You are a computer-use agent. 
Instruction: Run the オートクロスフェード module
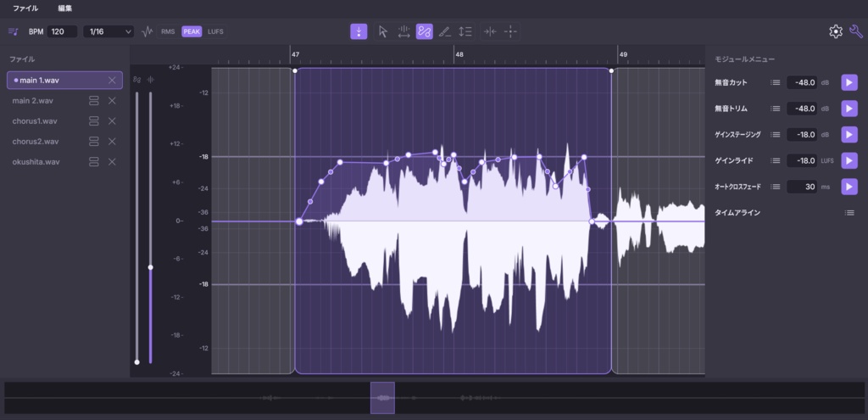[849, 187]
